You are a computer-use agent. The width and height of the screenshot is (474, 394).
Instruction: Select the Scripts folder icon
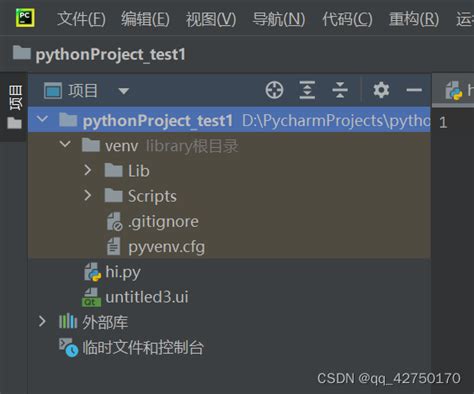click(114, 195)
